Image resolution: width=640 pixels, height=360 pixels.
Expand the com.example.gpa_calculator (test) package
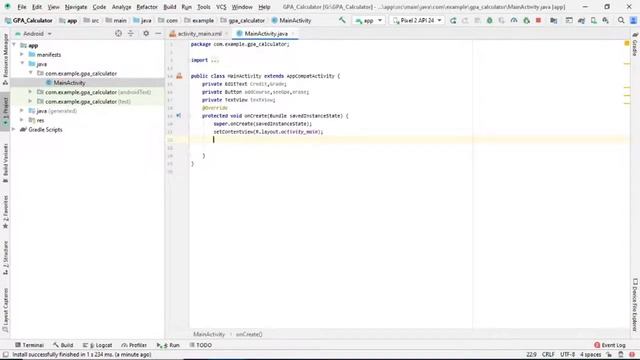tap(31, 101)
